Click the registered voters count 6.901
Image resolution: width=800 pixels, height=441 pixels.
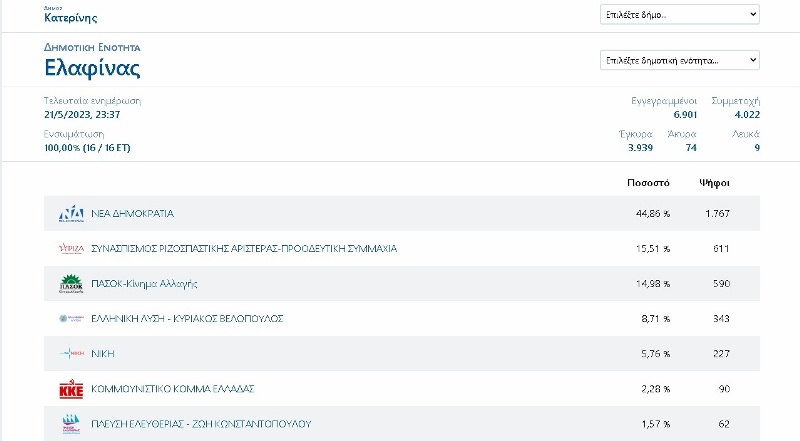coord(685,114)
